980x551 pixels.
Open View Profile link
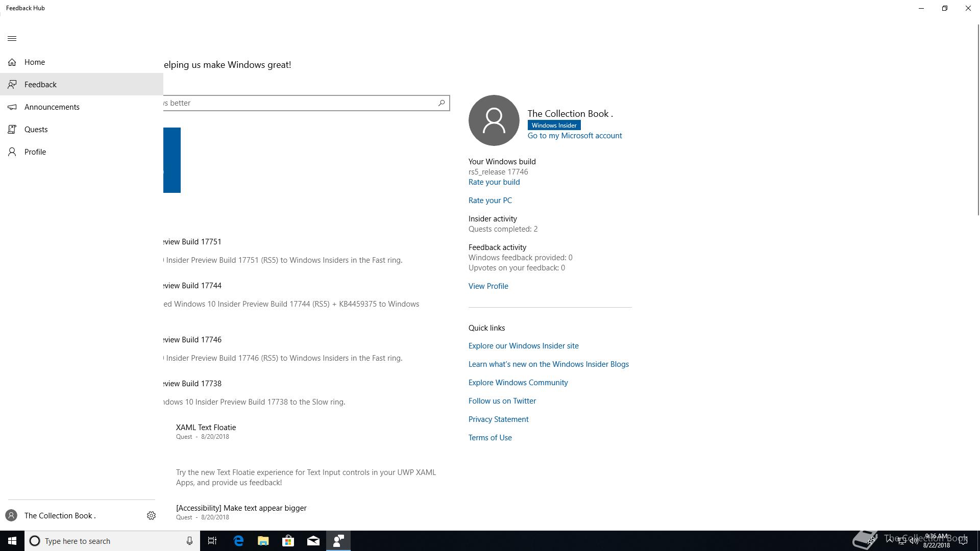[488, 286]
